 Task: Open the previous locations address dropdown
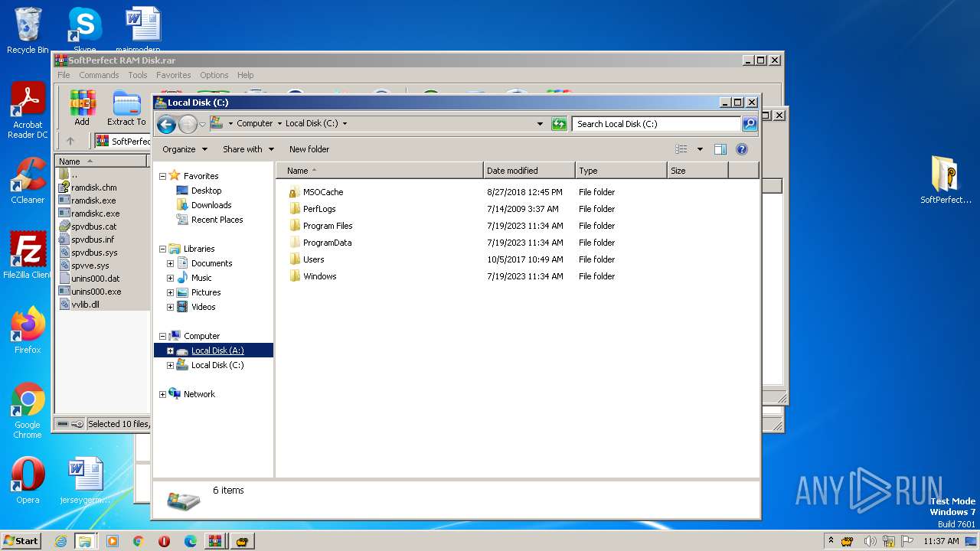click(540, 124)
